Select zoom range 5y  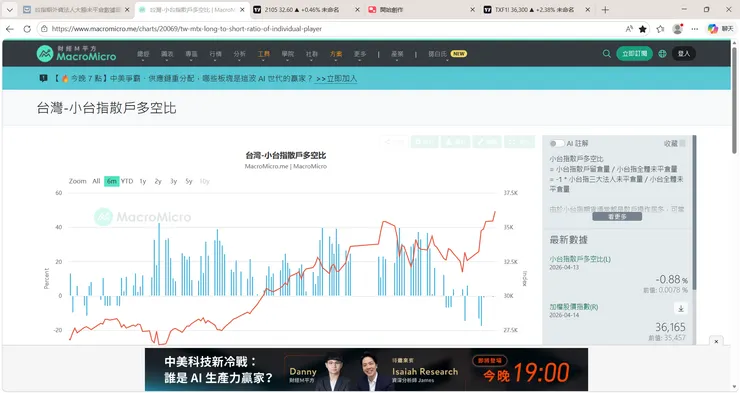coord(189,181)
